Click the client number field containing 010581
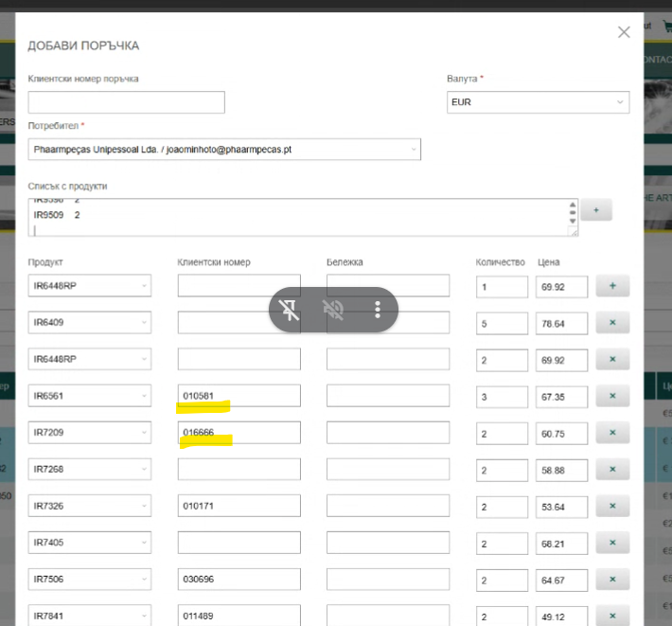Image resolution: width=672 pixels, height=626 pixels. point(239,396)
